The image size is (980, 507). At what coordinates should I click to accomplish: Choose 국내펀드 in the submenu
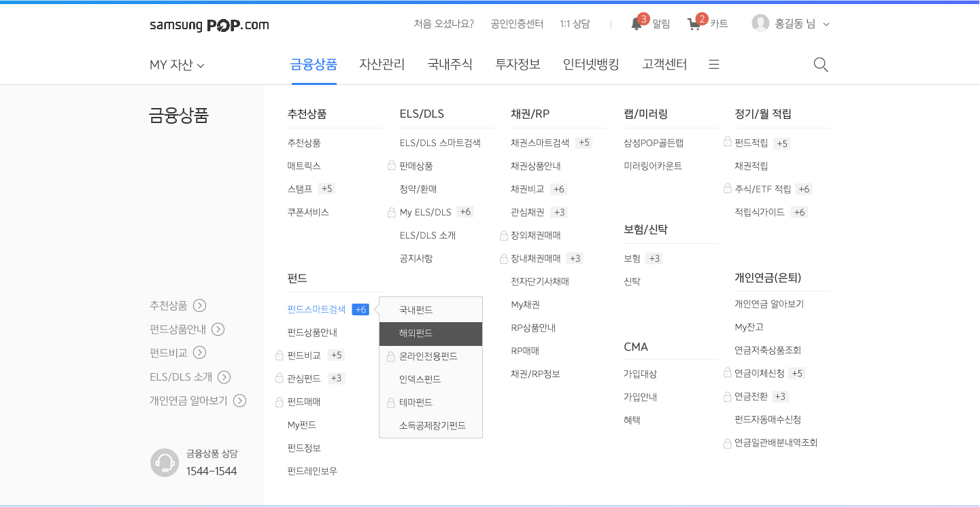(x=430, y=310)
